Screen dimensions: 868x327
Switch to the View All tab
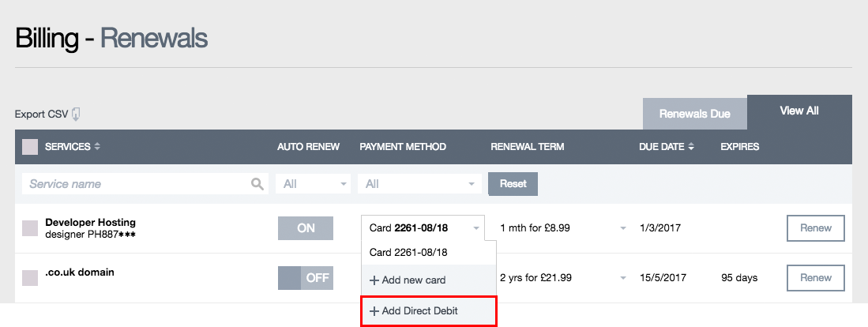(798, 111)
